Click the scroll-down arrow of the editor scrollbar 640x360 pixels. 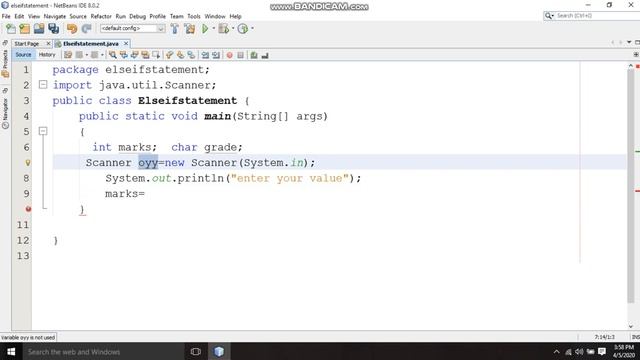pyautogui.click(x=631, y=326)
